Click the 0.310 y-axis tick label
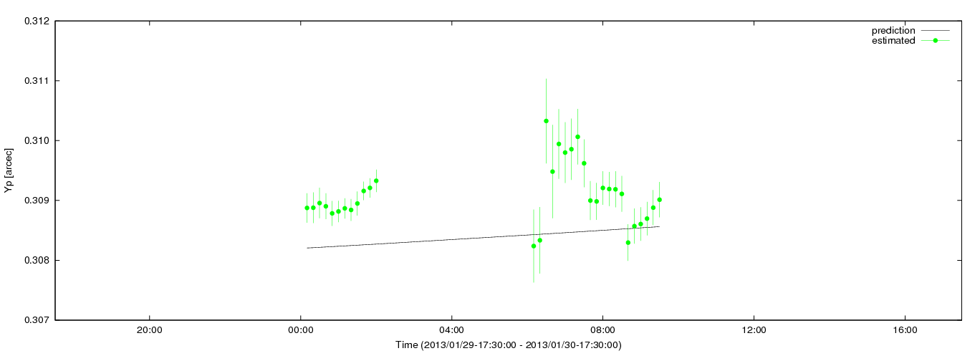Screen dimensions: 980x361 pyautogui.click(x=37, y=140)
